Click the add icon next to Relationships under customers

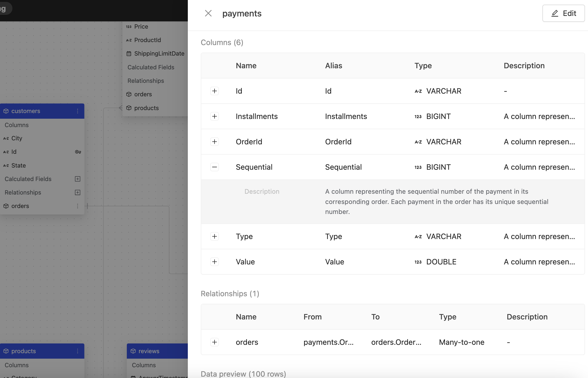[78, 192]
